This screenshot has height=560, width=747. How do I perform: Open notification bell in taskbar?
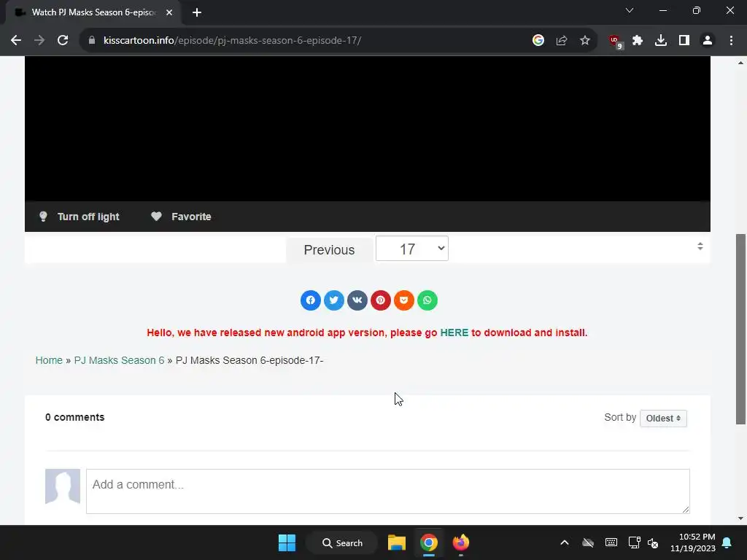(x=727, y=542)
